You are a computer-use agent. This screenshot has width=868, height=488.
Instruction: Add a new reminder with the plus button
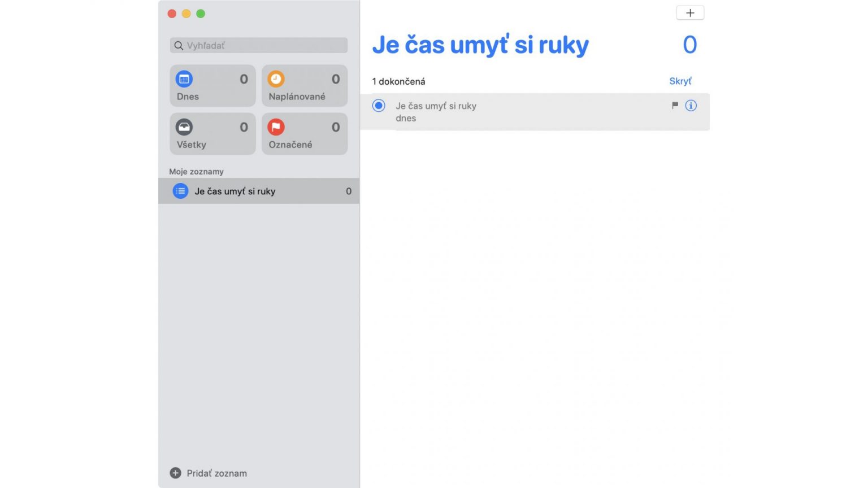(x=690, y=13)
